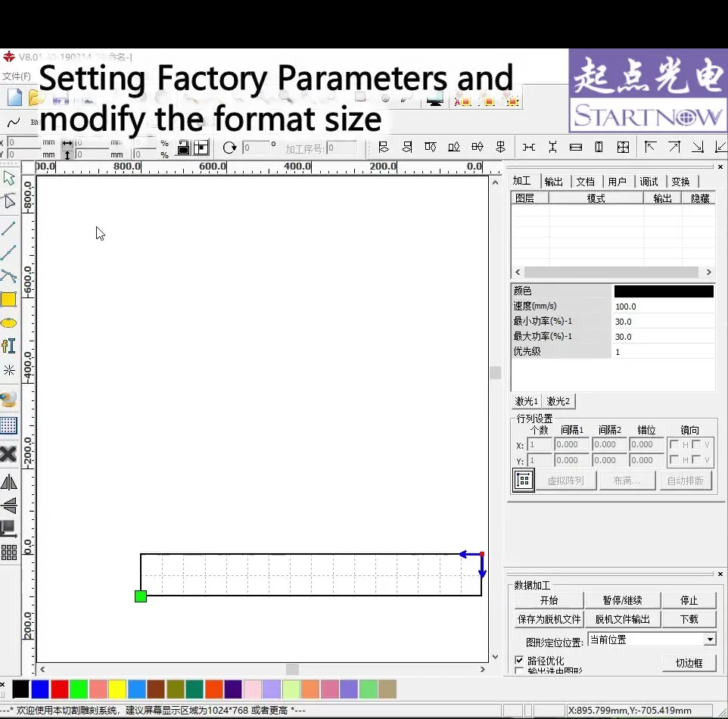Image resolution: width=728 pixels, height=719 pixels.
Task: Click the 速度 value 100.0
Action: click(x=663, y=307)
